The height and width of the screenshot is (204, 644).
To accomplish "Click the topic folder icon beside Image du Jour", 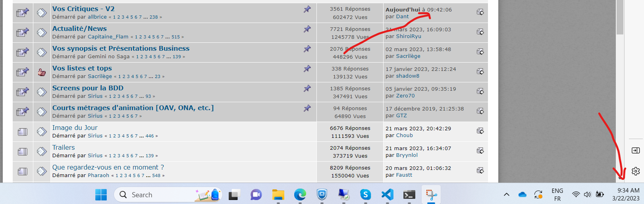I will point(23,132).
